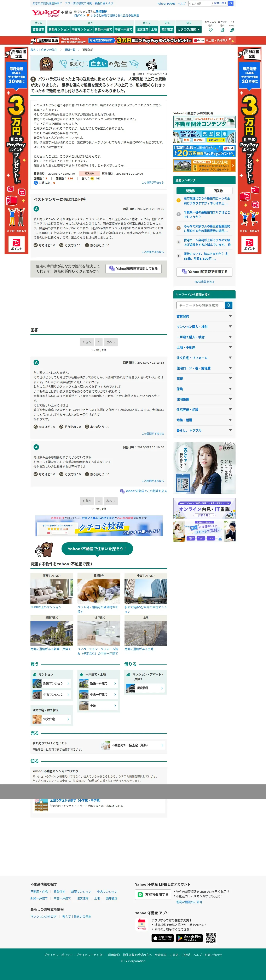The width and height of the screenshot is (266, 980).
Task: Click 不動産売却一括査定(無料) row
Action: click(x=133, y=745)
